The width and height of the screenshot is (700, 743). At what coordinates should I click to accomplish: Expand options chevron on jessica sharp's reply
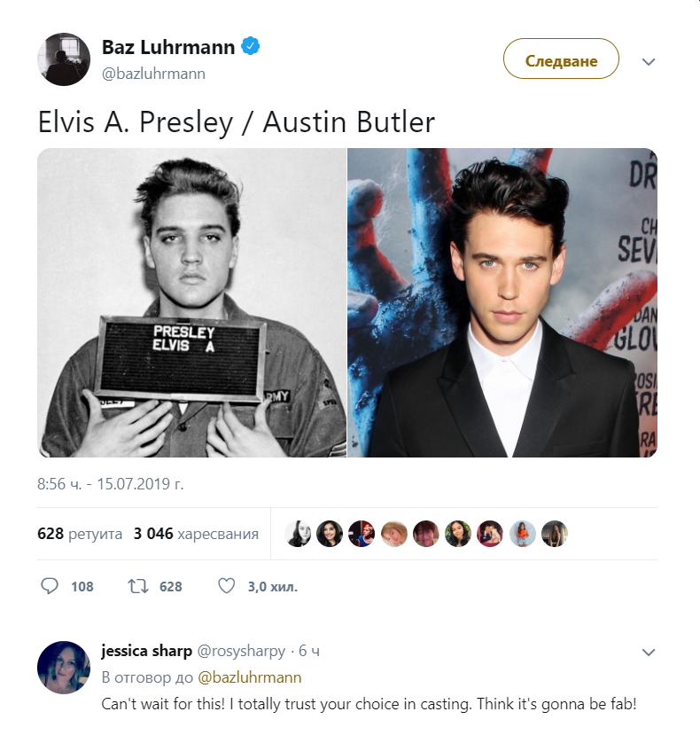pos(649,652)
